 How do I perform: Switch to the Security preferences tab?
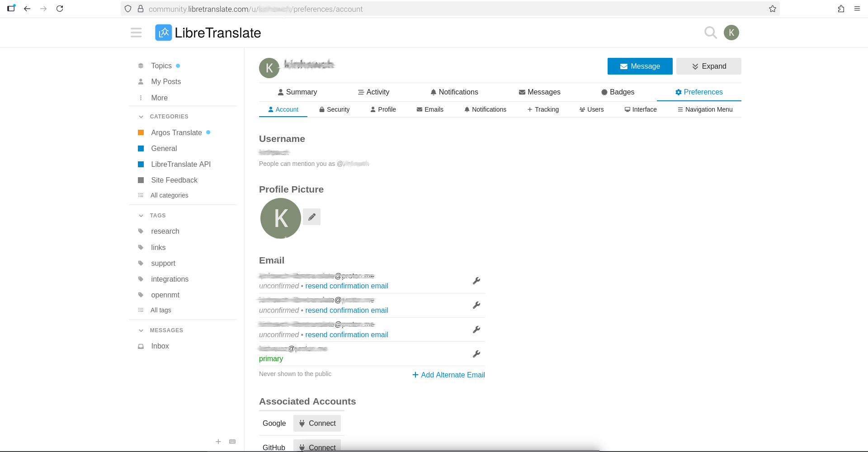click(x=334, y=109)
